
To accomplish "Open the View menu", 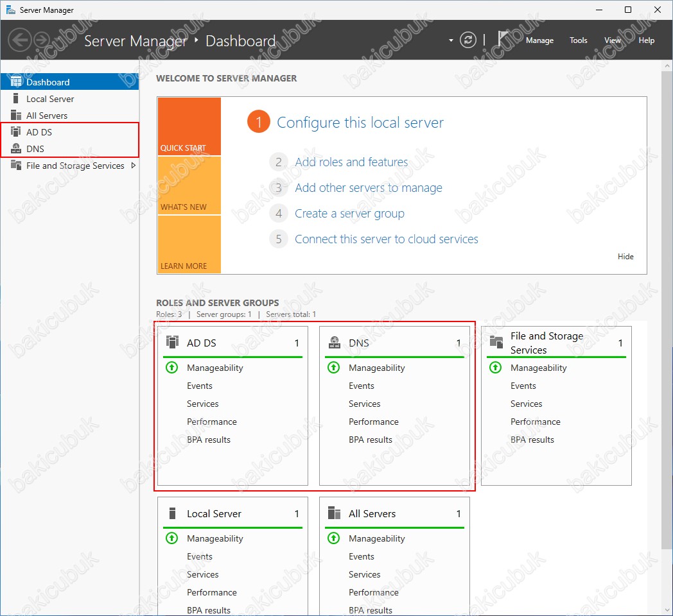I will (613, 40).
